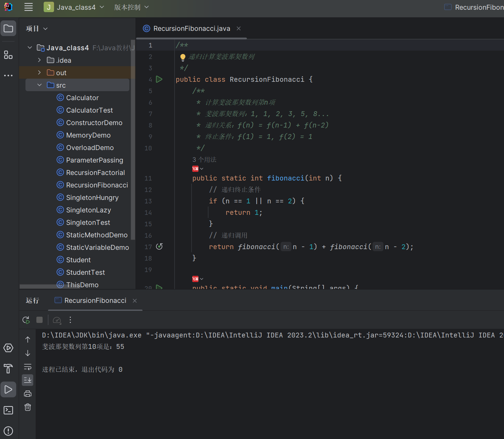Open the Services tool window icon
504x439 pixels.
click(8, 348)
